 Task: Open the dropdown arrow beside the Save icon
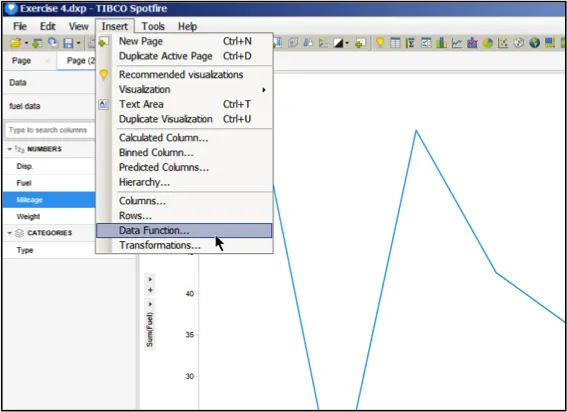[x=78, y=43]
